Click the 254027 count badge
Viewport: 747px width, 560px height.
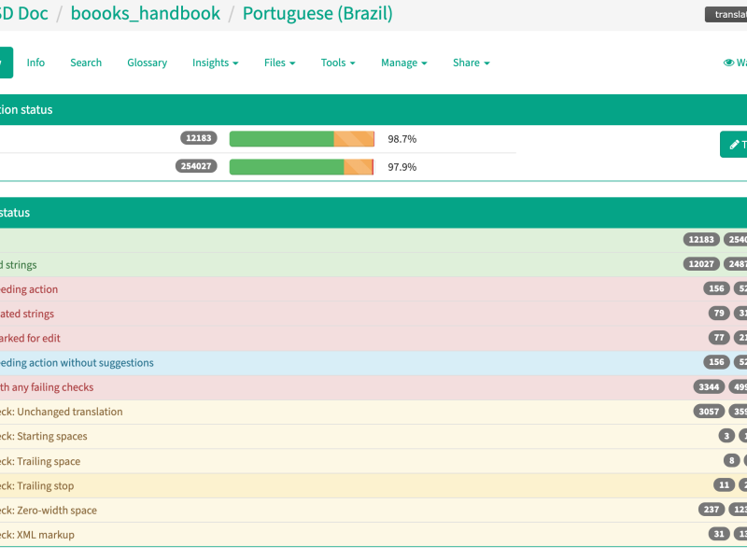point(196,166)
